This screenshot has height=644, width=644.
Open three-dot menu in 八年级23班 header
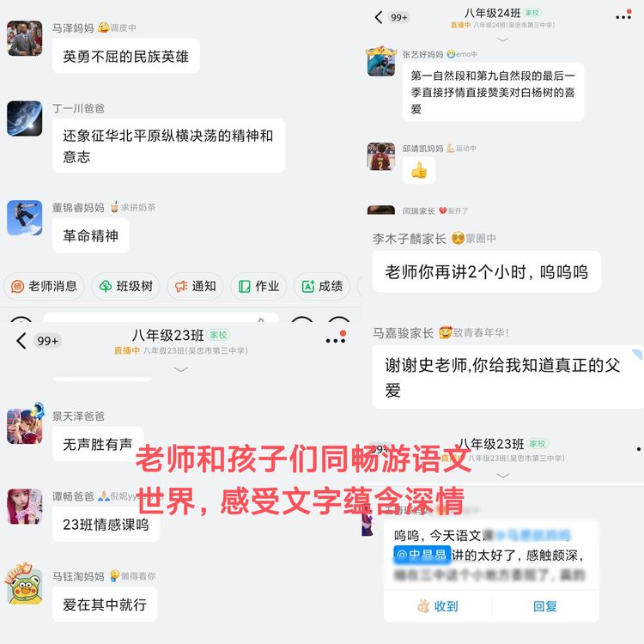tap(336, 340)
